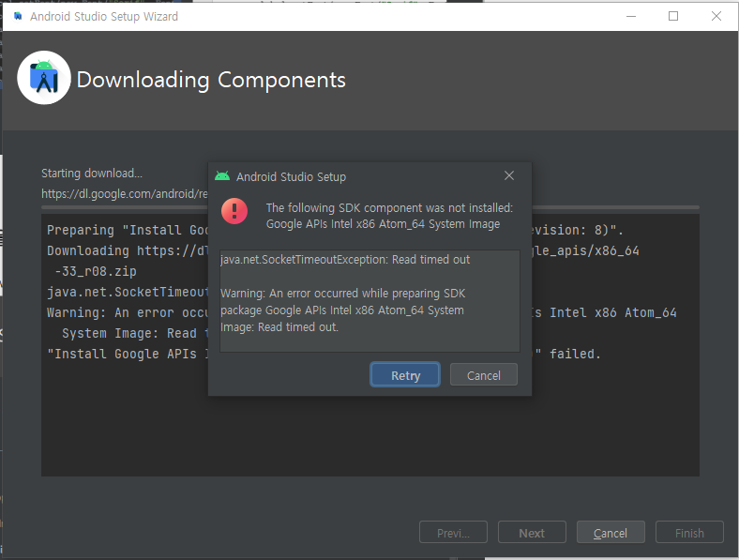The image size is (739, 560).
Task: Click the "Starting download..." status label
Action: (x=91, y=174)
